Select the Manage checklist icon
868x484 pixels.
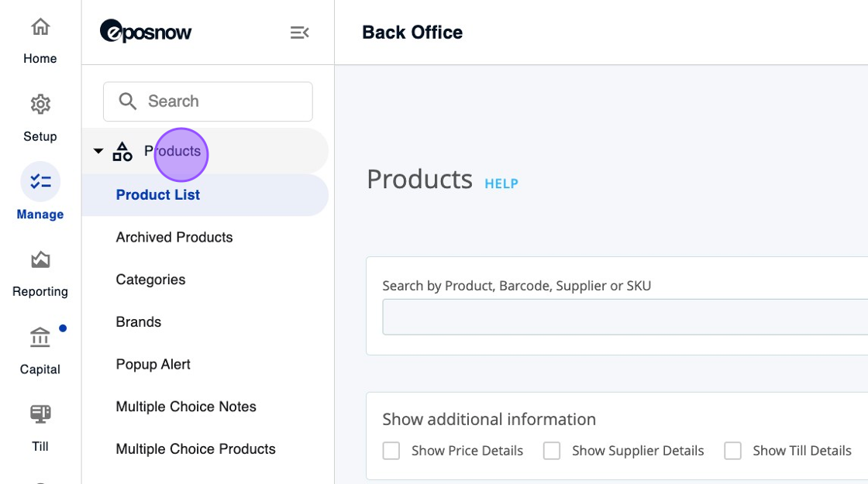click(x=40, y=182)
